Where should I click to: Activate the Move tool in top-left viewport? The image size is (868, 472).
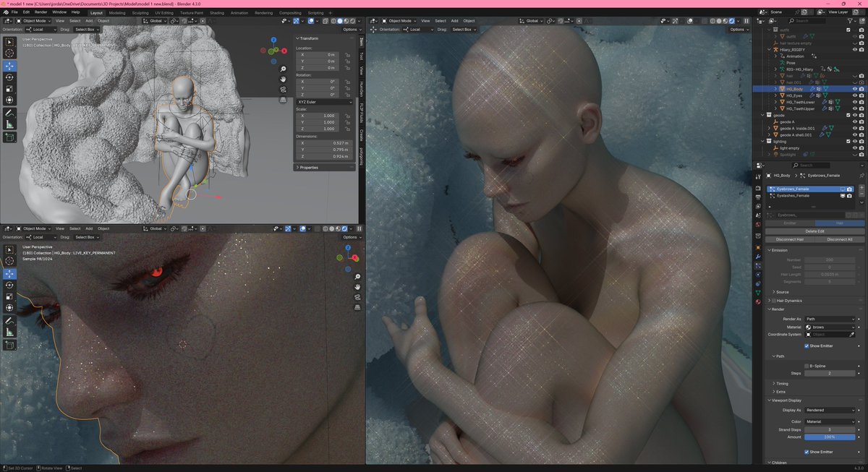9,66
